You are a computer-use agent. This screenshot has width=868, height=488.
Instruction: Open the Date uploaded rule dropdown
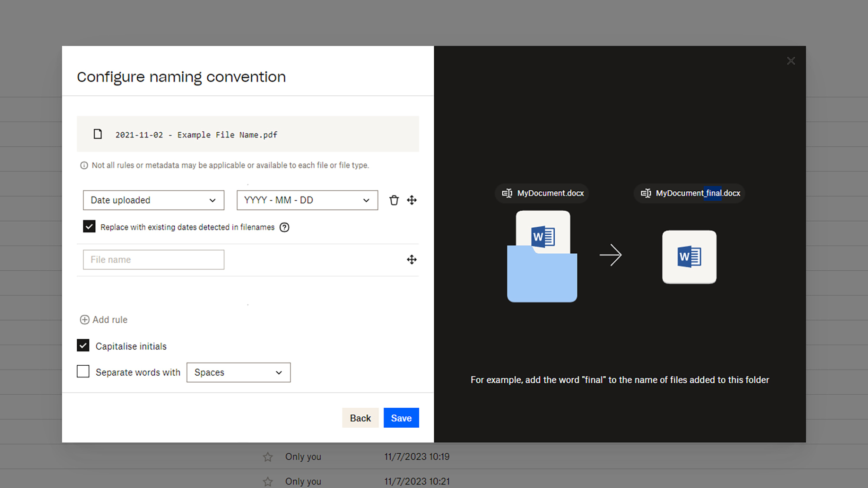click(154, 200)
